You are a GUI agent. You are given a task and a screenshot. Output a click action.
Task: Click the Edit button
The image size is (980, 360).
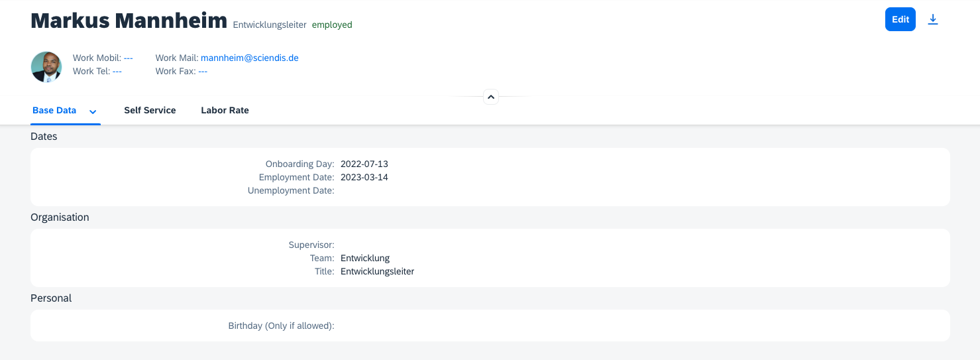[900, 19]
